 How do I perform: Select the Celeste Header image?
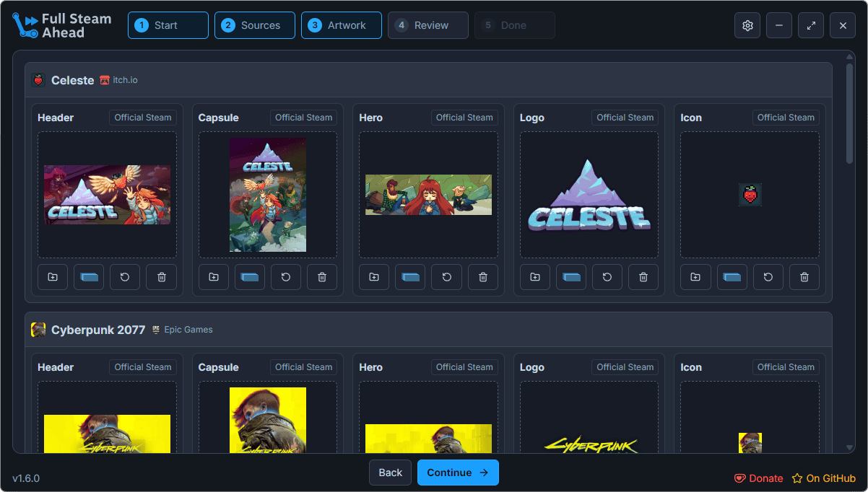pyautogui.click(x=108, y=195)
